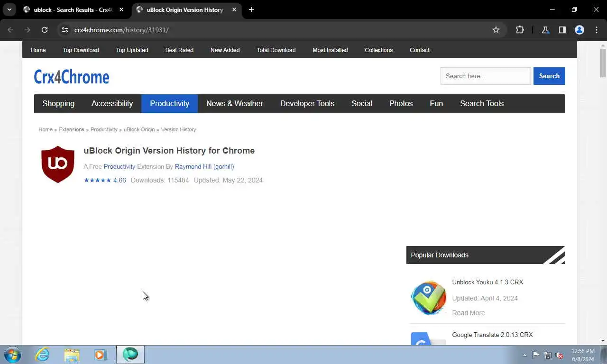The image size is (607, 364).
Task: Open Search Tools category
Action: coord(482,103)
